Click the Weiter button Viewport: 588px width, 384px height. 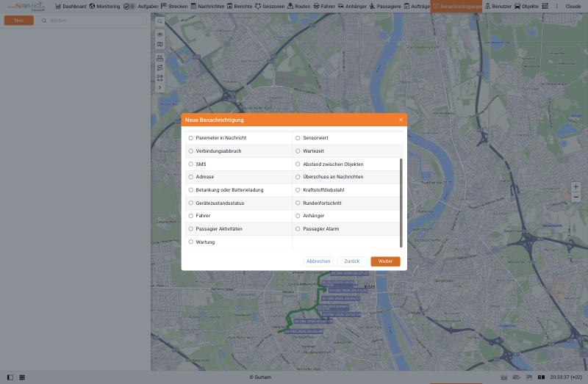[x=385, y=261]
